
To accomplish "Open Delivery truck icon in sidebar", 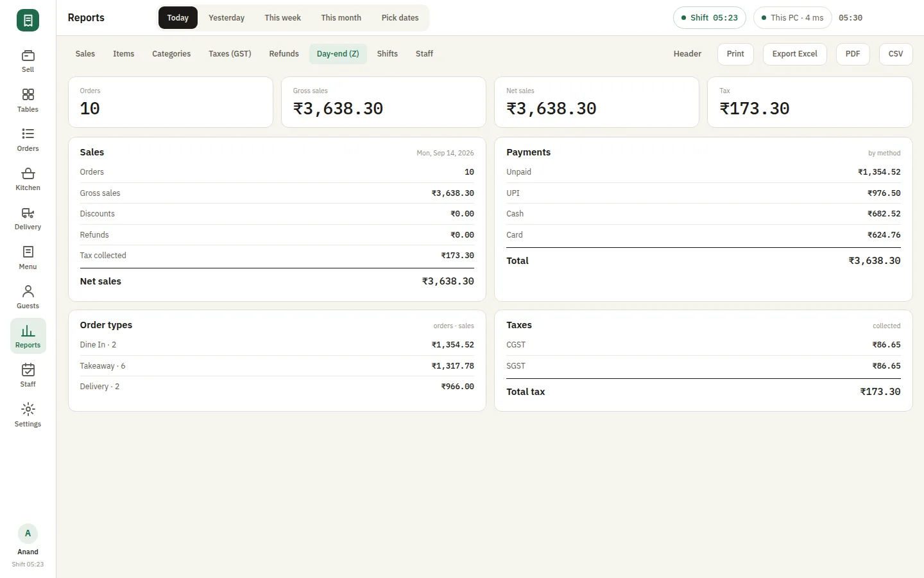I will (28, 213).
